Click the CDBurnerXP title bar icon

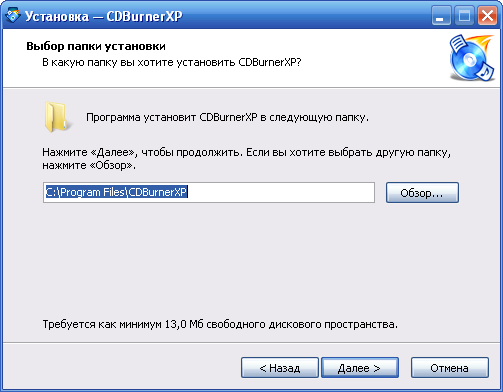click(12, 16)
